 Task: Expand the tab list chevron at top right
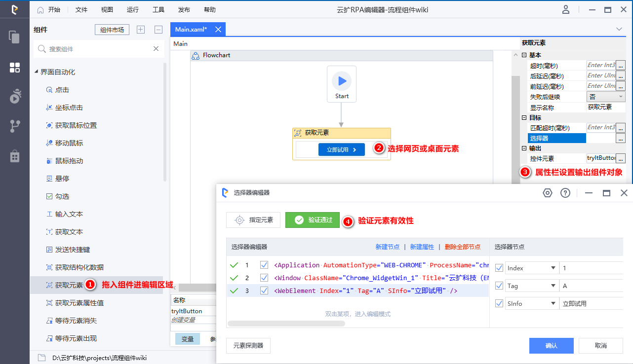click(x=619, y=30)
